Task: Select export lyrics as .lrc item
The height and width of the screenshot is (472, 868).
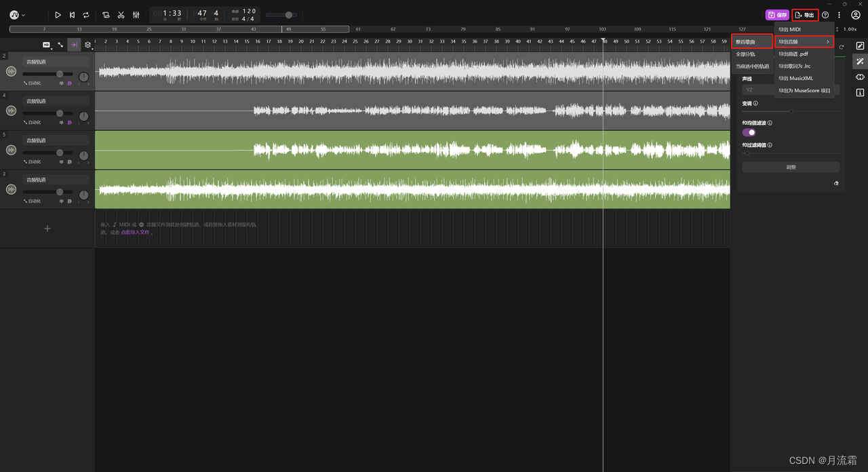Action: [x=804, y=66]
